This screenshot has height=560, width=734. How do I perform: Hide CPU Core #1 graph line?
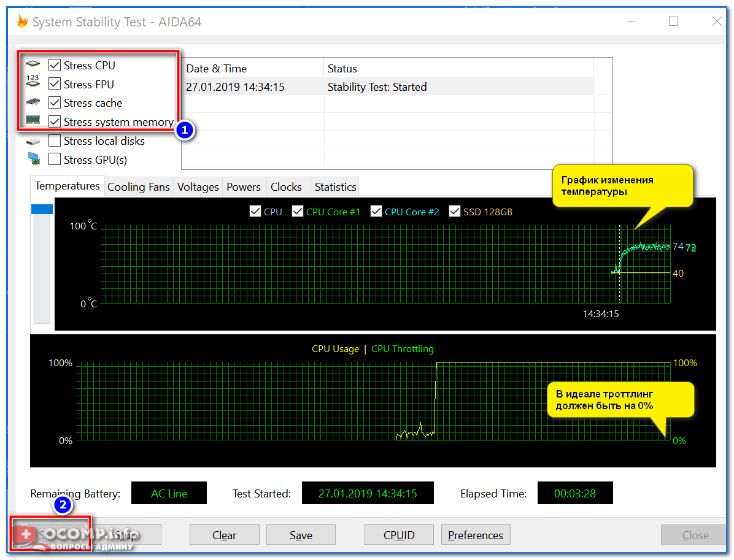[298, 212]
